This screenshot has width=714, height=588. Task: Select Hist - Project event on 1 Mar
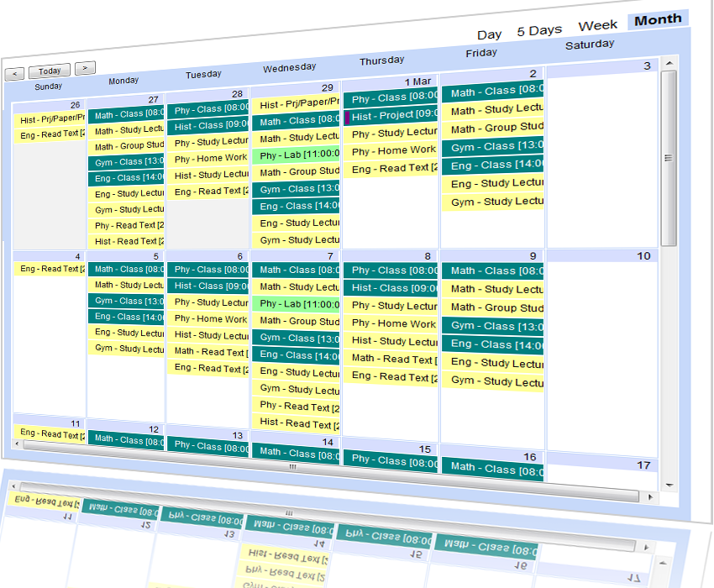point(391,116)
